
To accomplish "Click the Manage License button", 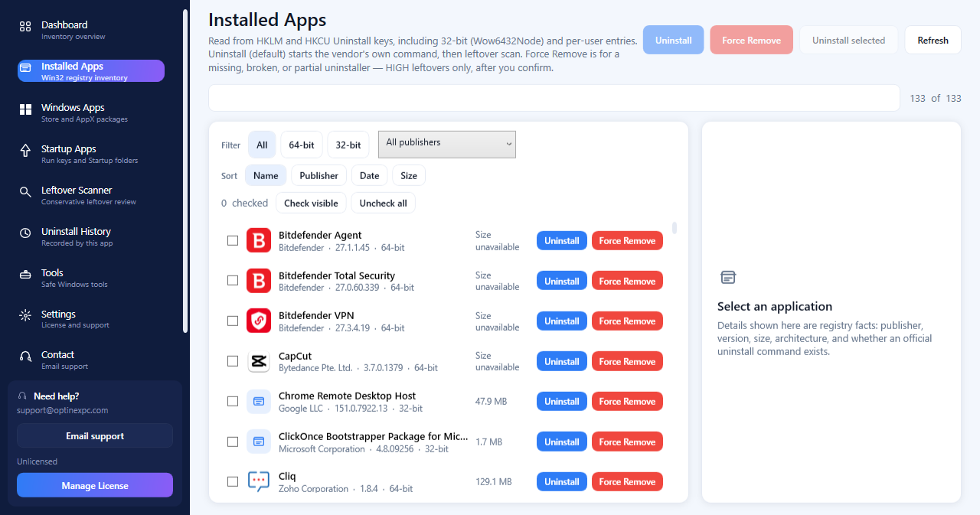I will pos(95,485).
